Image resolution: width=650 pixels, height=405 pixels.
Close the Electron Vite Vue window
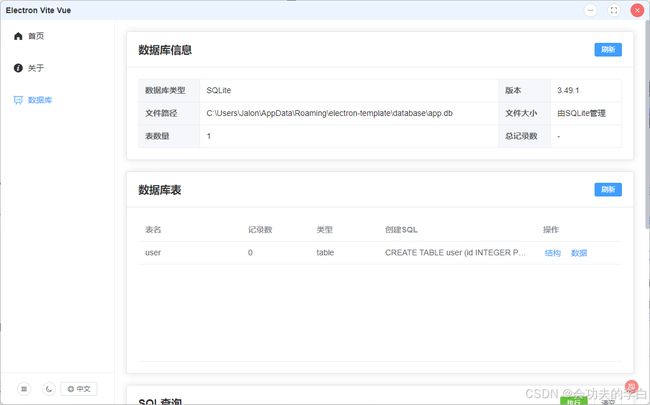[x=637, y=10]
